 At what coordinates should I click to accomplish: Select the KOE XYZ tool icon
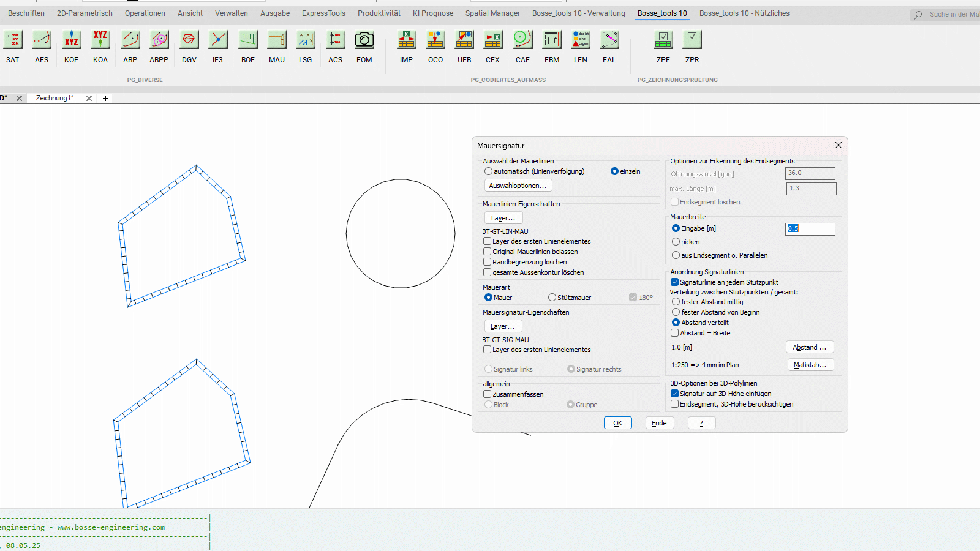pos(71,40)
